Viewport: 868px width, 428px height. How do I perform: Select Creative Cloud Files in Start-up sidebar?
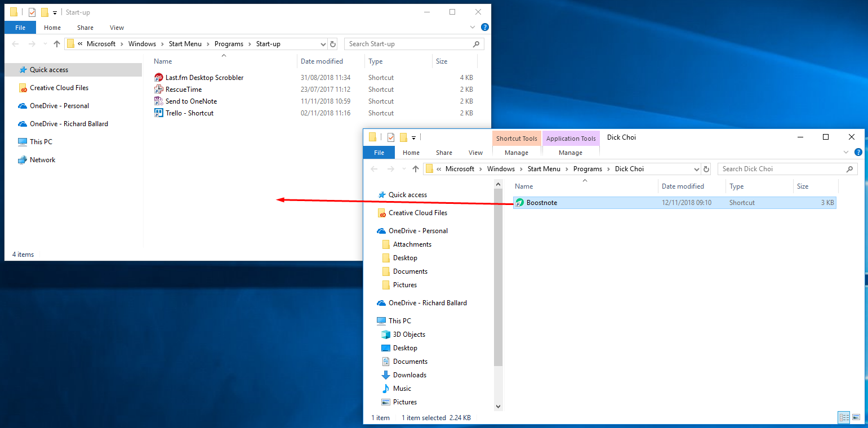[x=59, y=88]
